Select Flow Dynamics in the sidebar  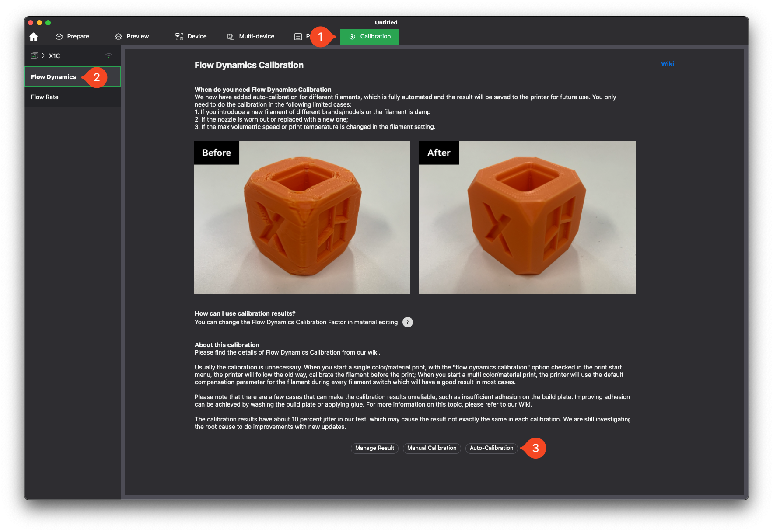pyautogui.click(x=54, y=77)
